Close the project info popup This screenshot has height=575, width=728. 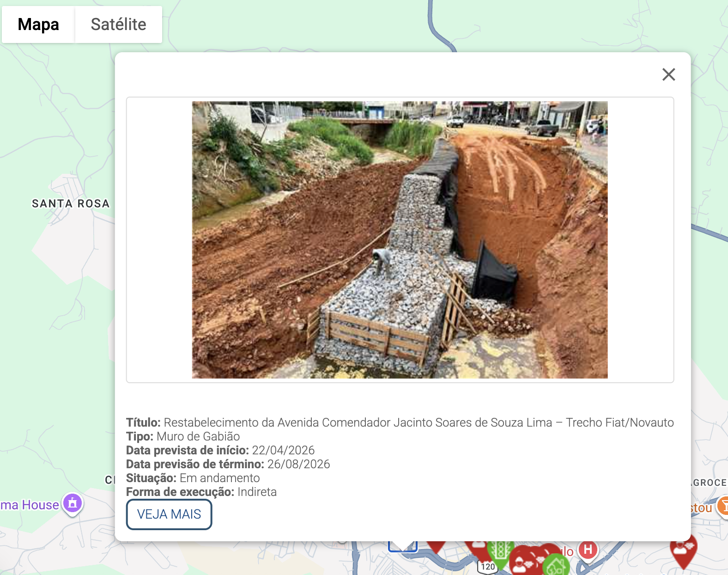pyautogui.click(x=668, y=74)
